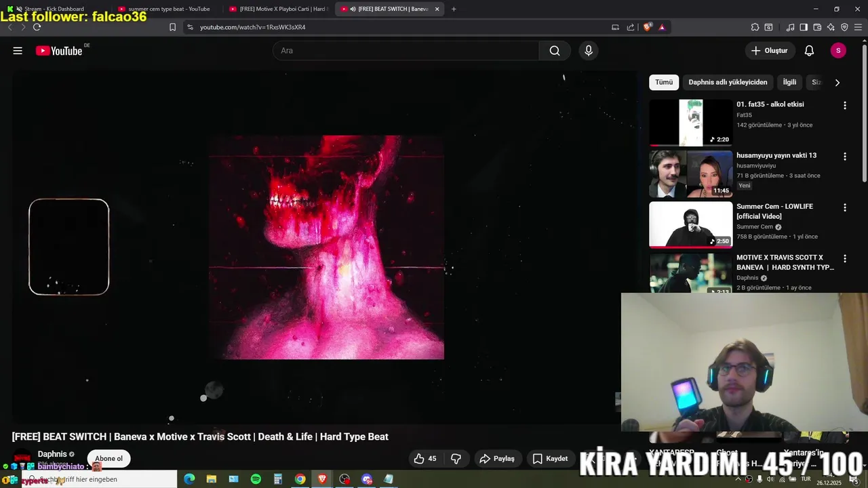The image size is (868, 488).
Task: Open the husamyuyu yayın vakti thumbnail
Action: tap(691, 174)
